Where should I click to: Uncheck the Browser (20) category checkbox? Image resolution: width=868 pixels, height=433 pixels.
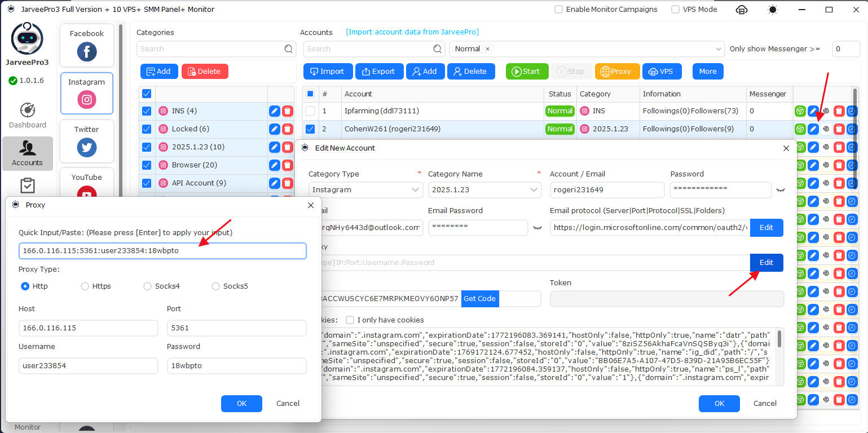click(147, 165)
